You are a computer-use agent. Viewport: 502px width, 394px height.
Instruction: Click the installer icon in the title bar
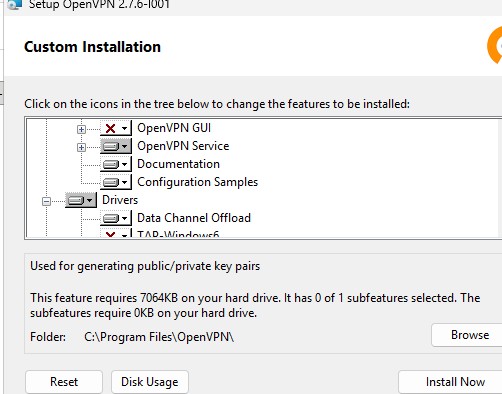[15, 4]
